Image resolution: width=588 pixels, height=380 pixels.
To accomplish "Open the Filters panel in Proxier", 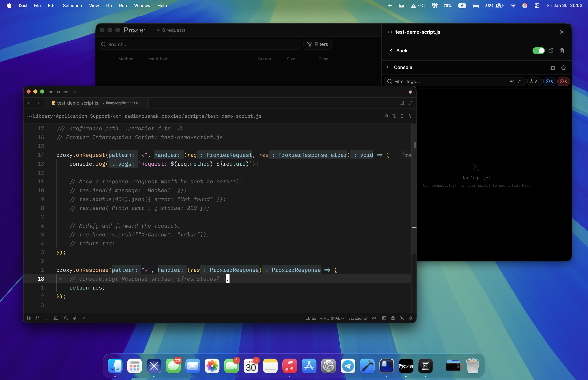I will [317, 44].
